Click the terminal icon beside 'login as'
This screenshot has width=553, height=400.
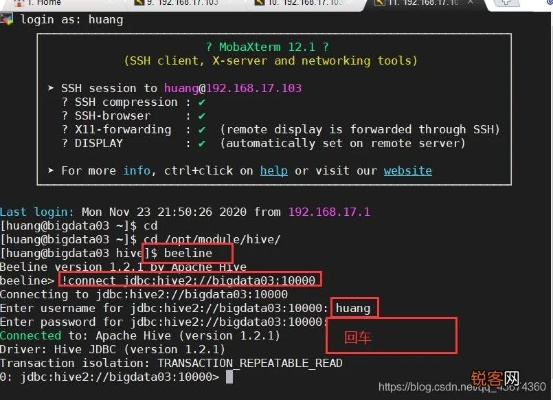[6, 19]
